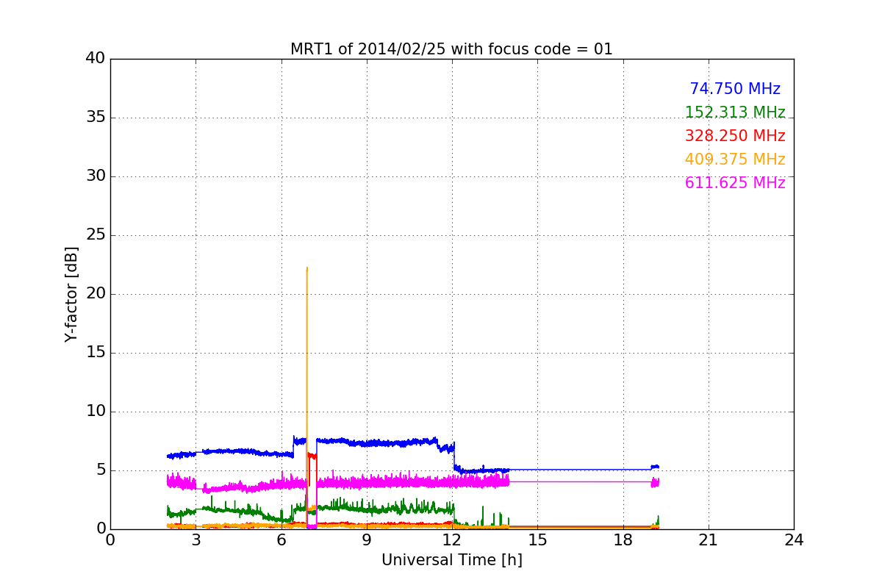
Task: Select the 328.250 MHz legend label
Action: (735, 136)
